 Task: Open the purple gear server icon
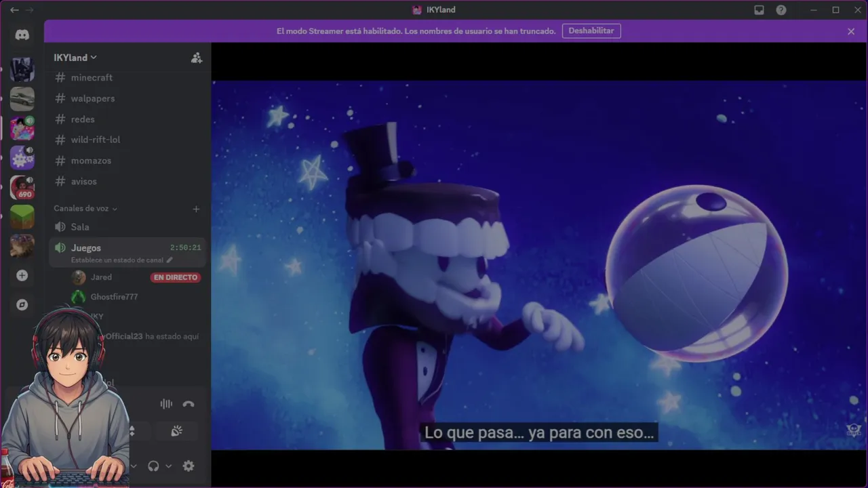tap(22, 158)
